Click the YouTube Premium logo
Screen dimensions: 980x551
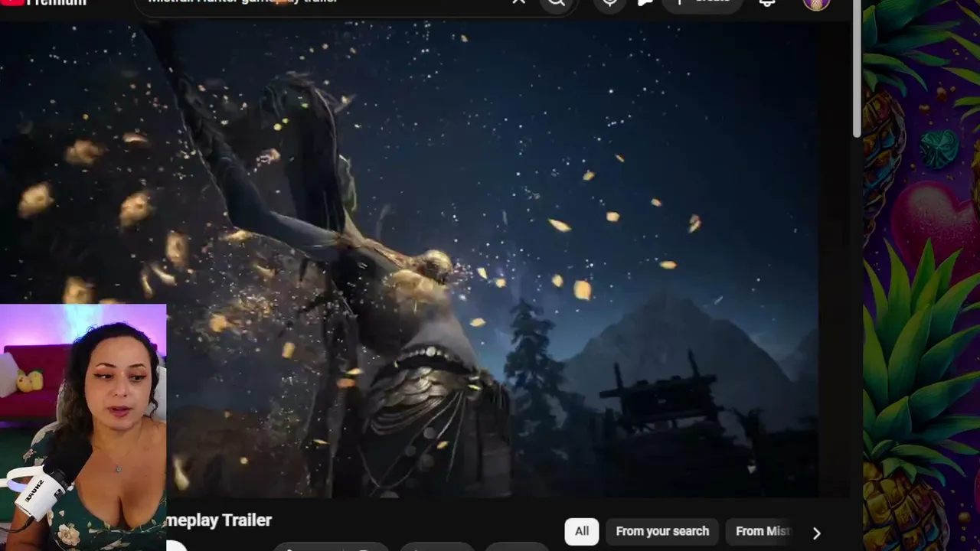[x=44, y=2]
